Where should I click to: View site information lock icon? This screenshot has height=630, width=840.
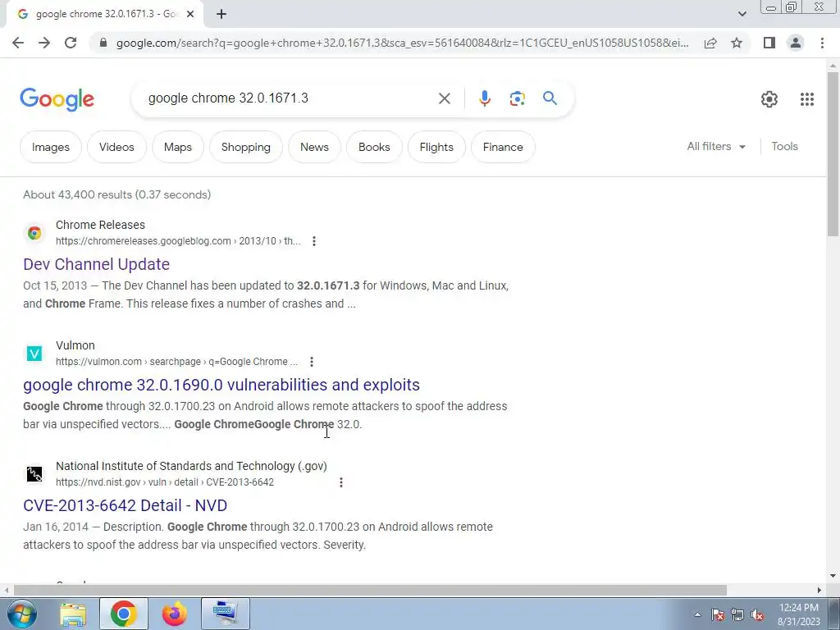click(103, 43)
